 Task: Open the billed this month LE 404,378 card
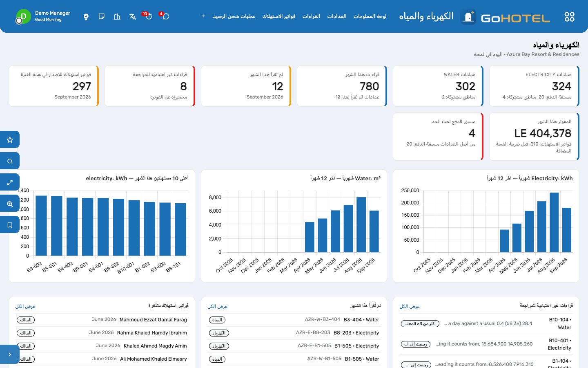[x=534, y=137]
